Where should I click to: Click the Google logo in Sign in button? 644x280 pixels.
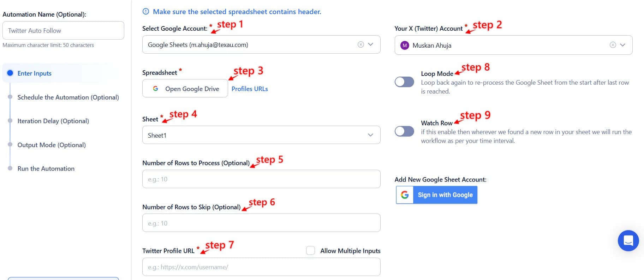coord(405,195)
